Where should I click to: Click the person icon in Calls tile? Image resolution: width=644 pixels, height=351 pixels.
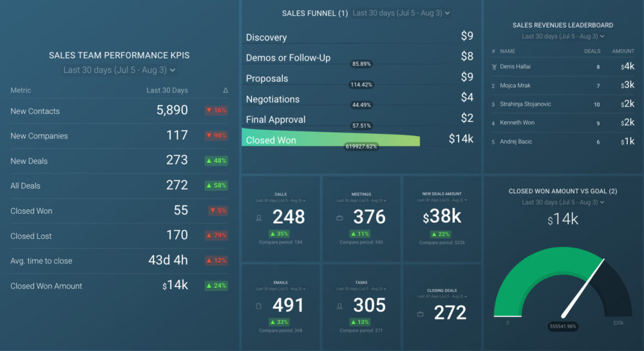coord(260,218)
